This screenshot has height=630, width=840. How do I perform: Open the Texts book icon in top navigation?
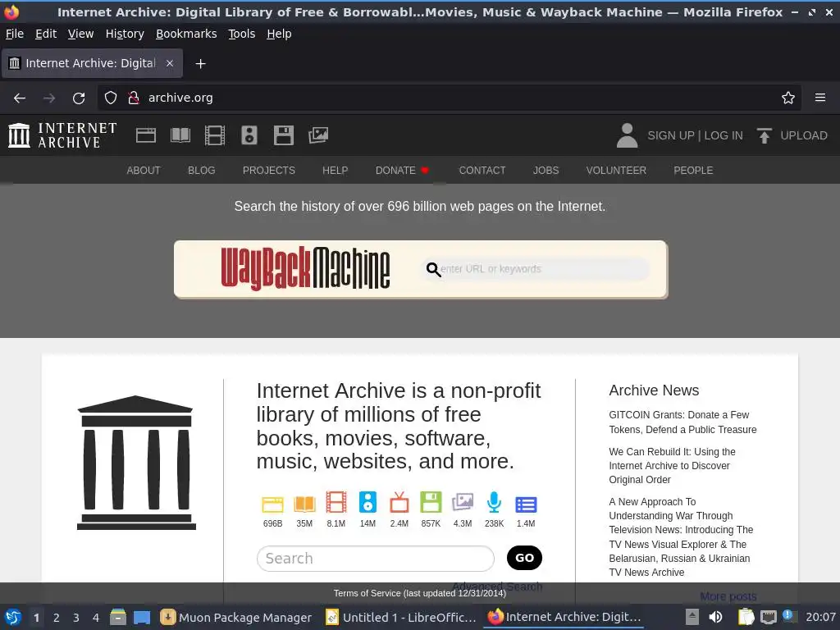click(180, 135)
